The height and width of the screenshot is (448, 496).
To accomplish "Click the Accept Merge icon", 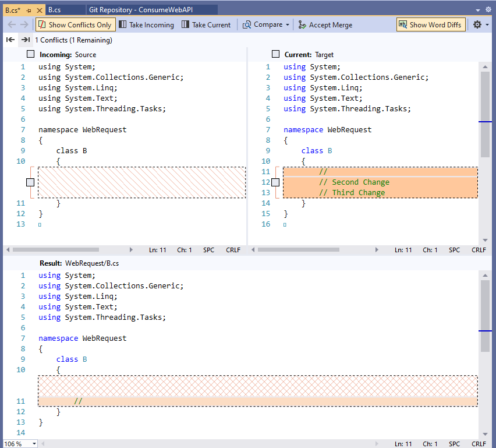I will tap(302, 24).
